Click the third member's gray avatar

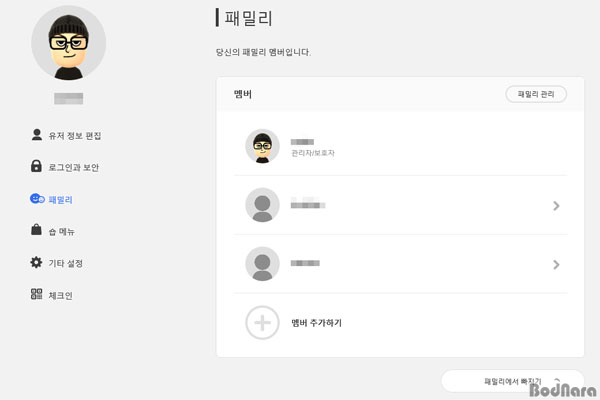262,264
